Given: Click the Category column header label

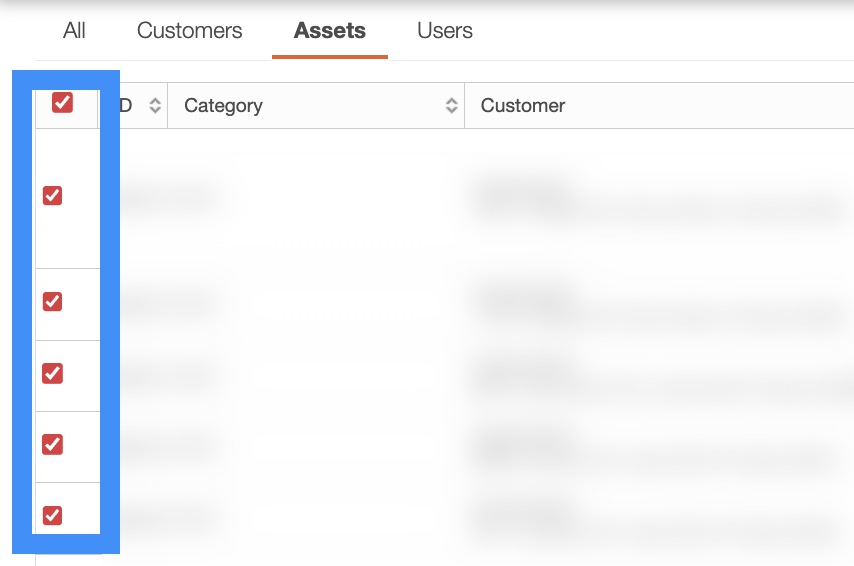Looking at the screenshot, I should (x=223, y=106).
